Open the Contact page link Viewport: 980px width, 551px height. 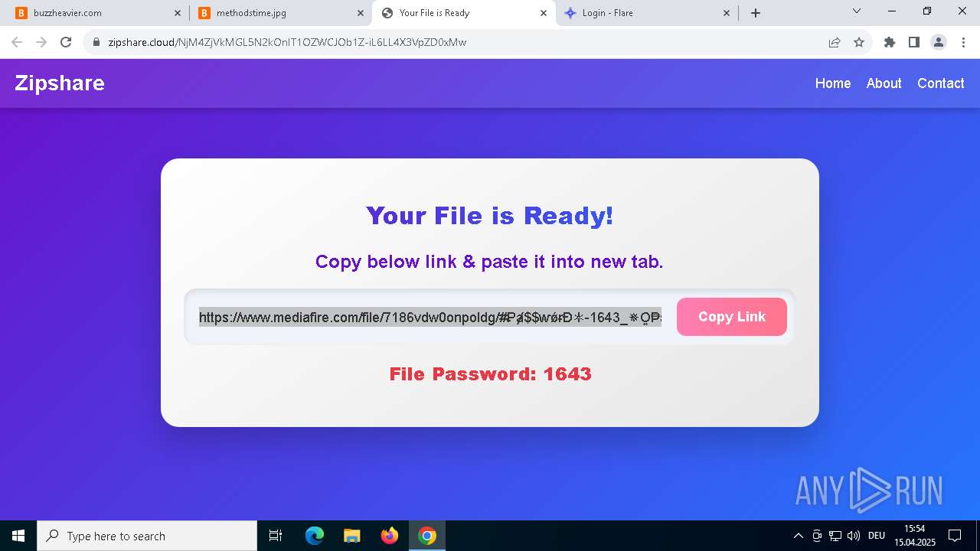pos(941,83)
